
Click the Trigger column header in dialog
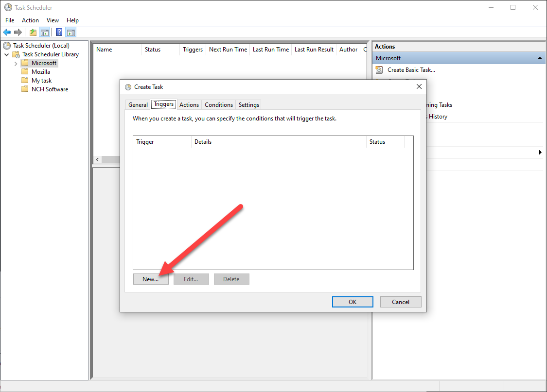point(162,142)
